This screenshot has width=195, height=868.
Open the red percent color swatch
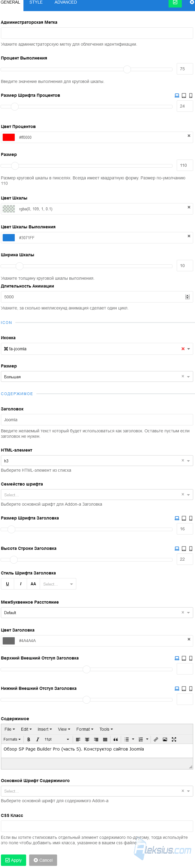(9, 137)
